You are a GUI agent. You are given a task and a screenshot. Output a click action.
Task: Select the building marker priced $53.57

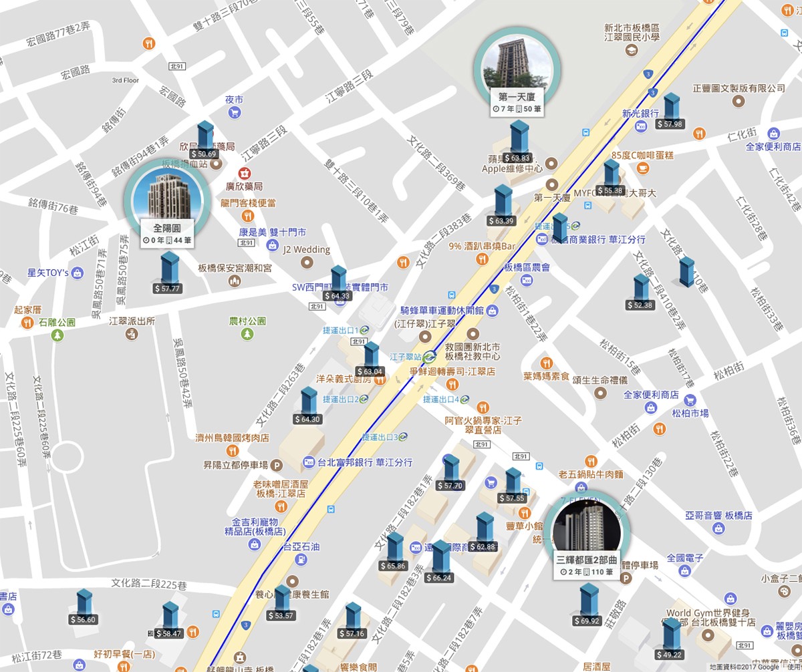coord(281,603)
